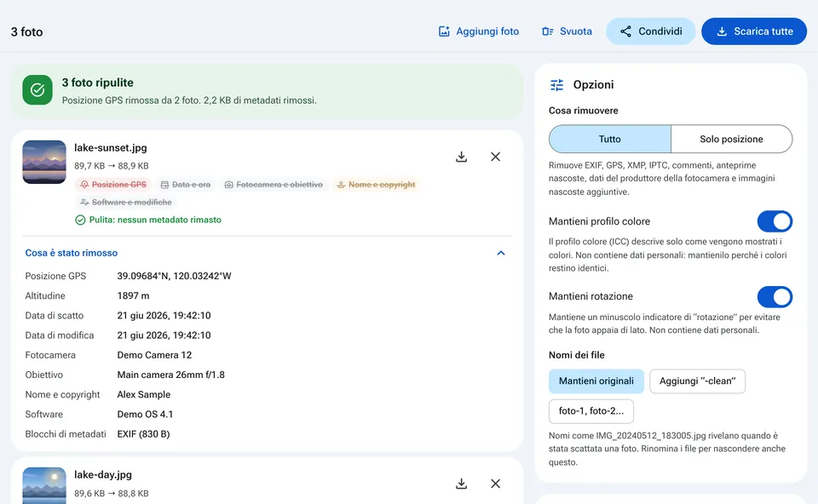Image resolution: width=818 pixels, height=504 pixels.
Task: Click the Data e ora chip
Action: [186, 185]
